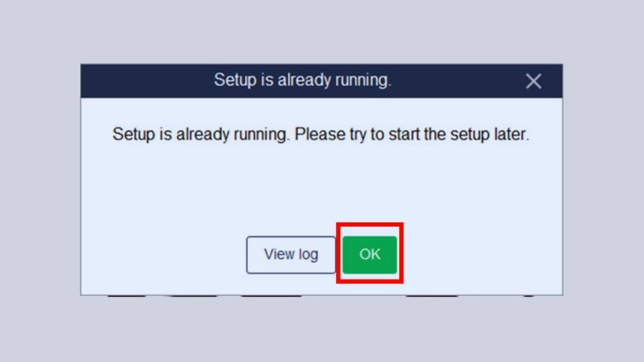Image resolution: width=644 pixels, height=362 pixels.
Task: Click the empty light-blue dialog body area
Action: coord(321,188)
